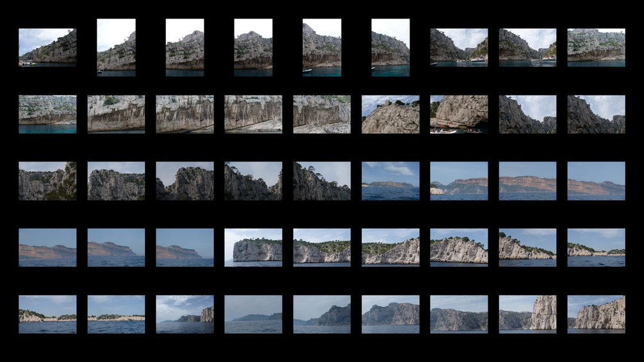644x362 pixels.
Task: Select photo with red kayaks below cliff
Action: coord(459,115)
